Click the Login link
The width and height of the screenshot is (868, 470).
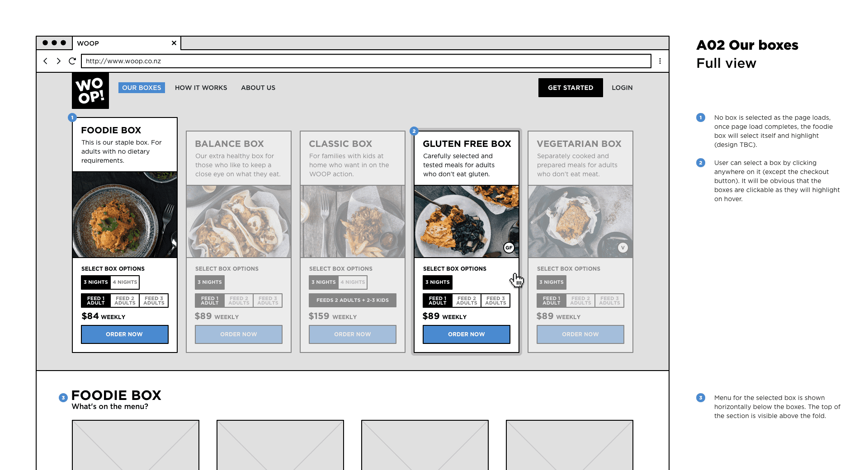(622, 88)
